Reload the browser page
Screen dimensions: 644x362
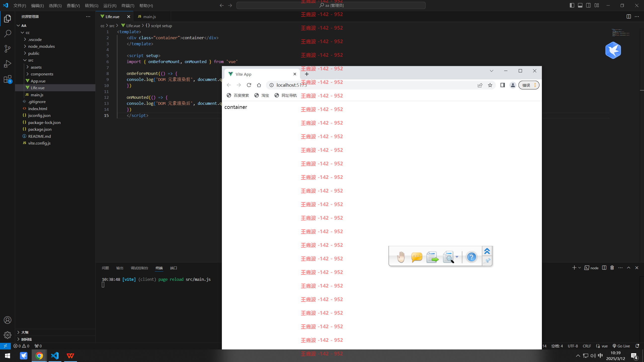(249, 85)
